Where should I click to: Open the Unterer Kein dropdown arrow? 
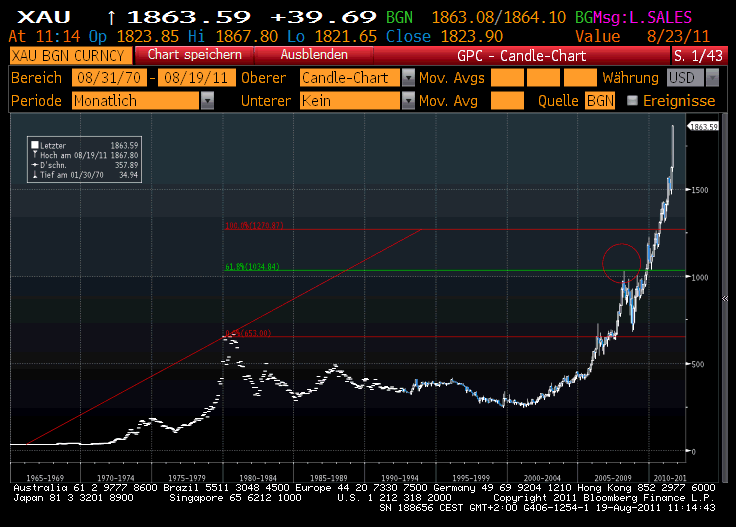click(408, 100)
